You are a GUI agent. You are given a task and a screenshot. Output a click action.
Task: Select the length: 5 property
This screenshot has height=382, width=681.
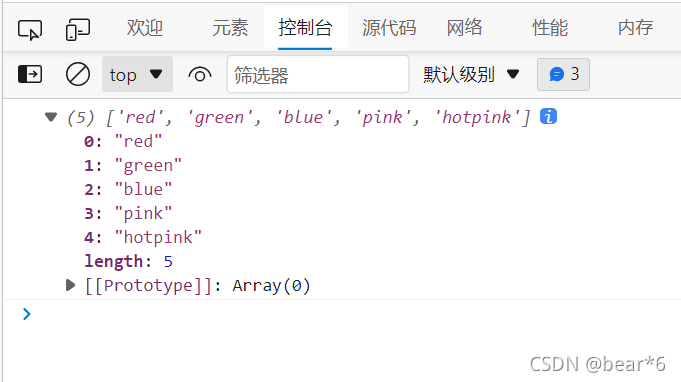[x=129, y=261]
